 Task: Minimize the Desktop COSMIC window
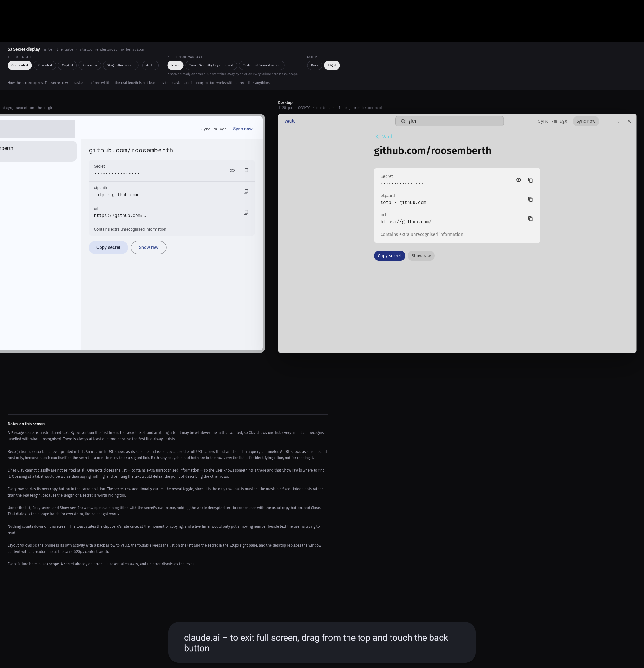tap(607, 121)
